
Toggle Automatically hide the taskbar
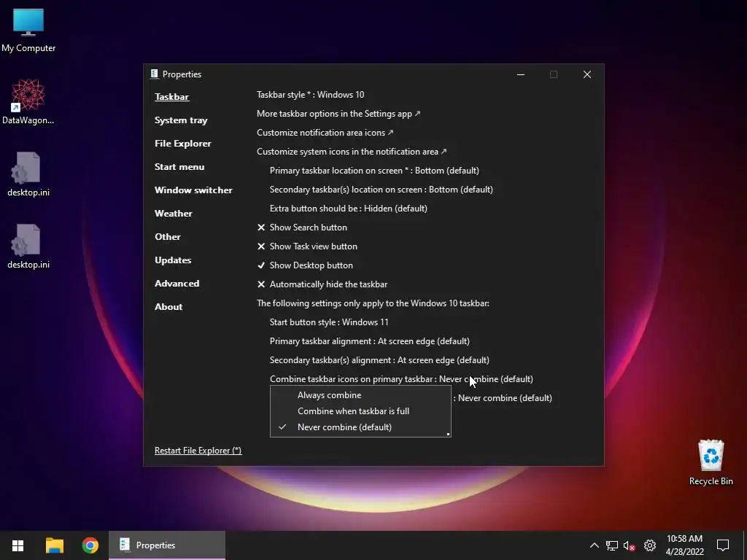[322, 284]
